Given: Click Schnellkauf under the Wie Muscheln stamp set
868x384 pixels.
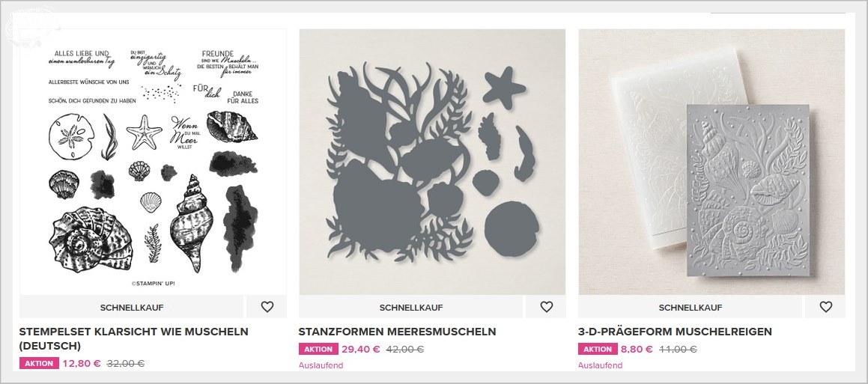Looking at the screenshot, I should pyautogui.click(x=132, y=307).
